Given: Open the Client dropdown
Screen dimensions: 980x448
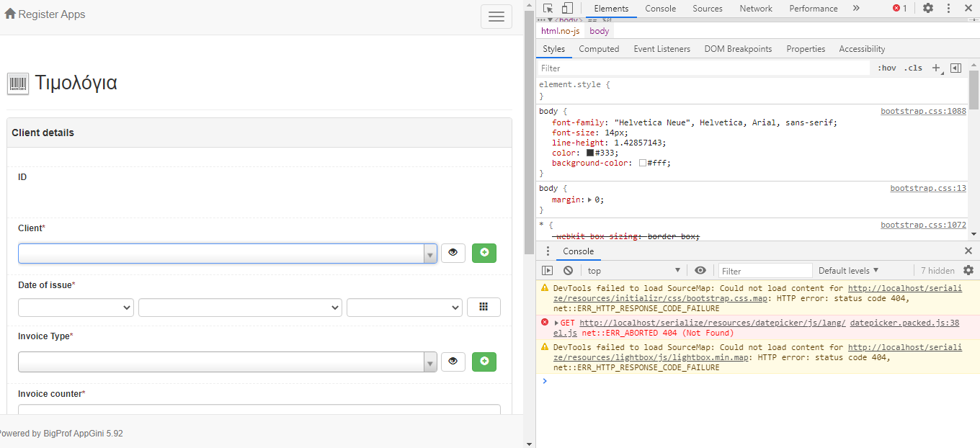Looking at the screenshot, I should [228, 254].
